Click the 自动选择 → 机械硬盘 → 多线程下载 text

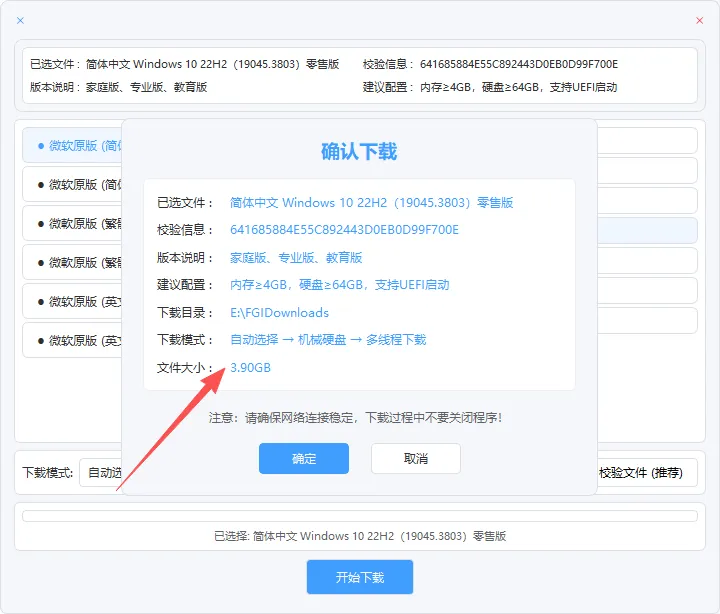coord(328,340)
